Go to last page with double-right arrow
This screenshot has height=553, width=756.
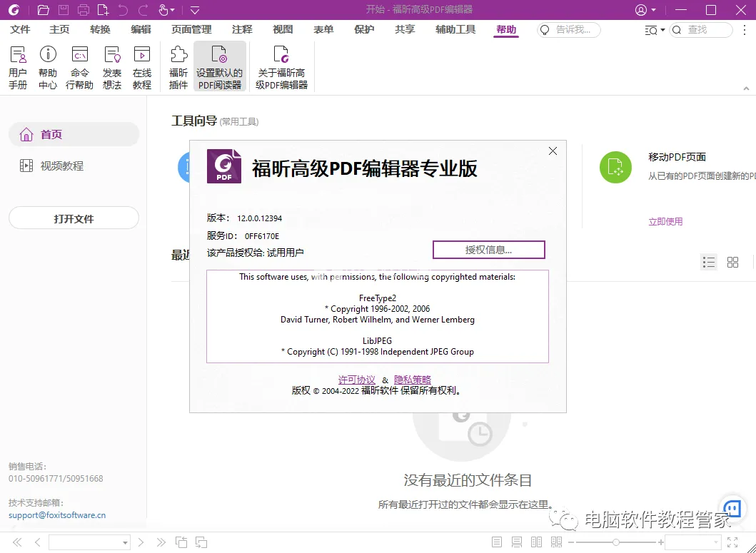[161, 542]
